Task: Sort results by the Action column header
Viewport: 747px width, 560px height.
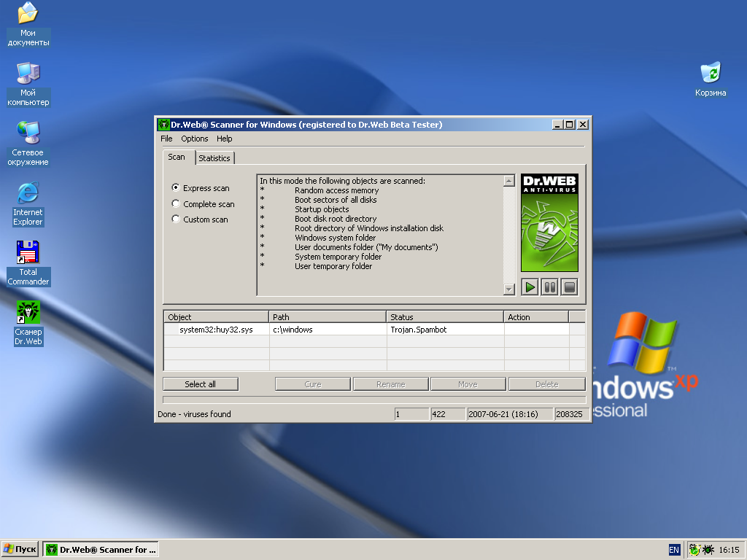Action: point(536,317)
